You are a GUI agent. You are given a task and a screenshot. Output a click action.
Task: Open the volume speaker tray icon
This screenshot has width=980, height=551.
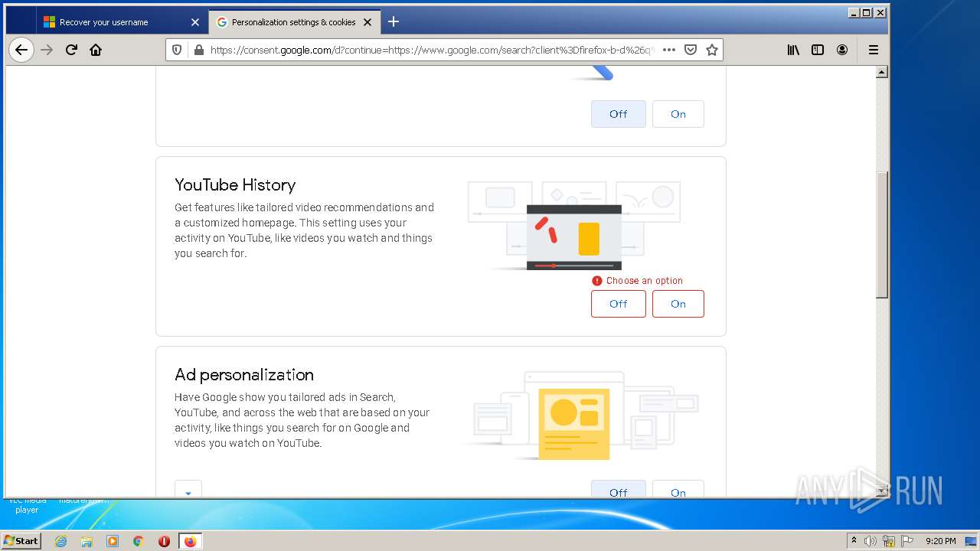tap(871, 541)
